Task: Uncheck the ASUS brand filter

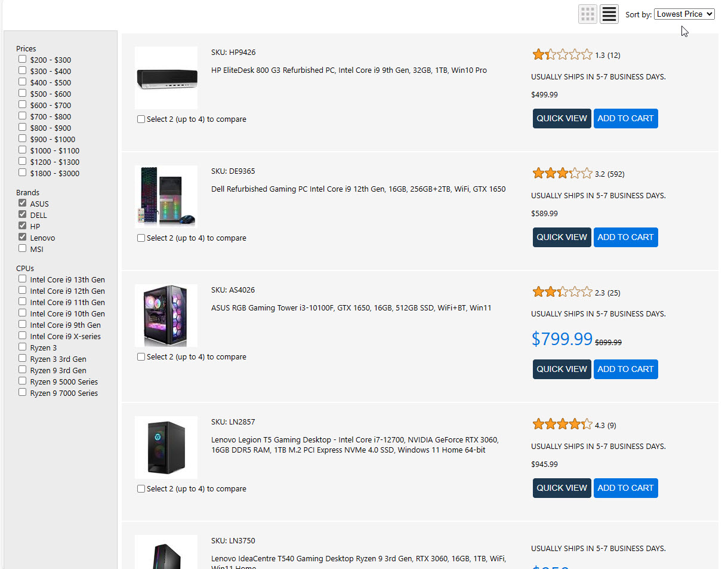Action: coord(23,204)
